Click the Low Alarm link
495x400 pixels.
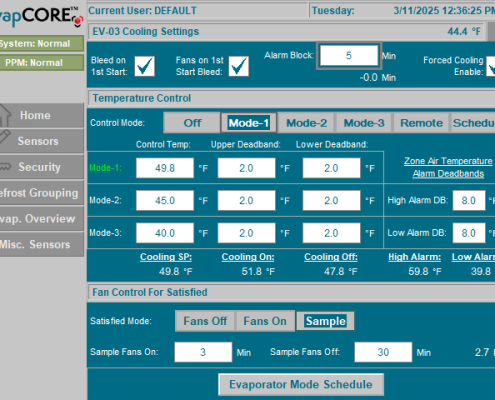coord(473,257)
